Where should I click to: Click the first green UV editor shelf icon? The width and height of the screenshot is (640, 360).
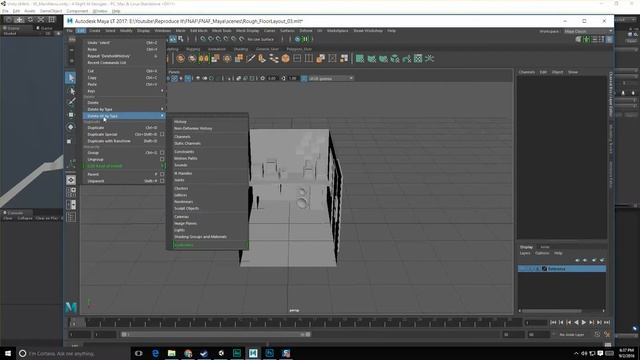click(x=360, y=59)
